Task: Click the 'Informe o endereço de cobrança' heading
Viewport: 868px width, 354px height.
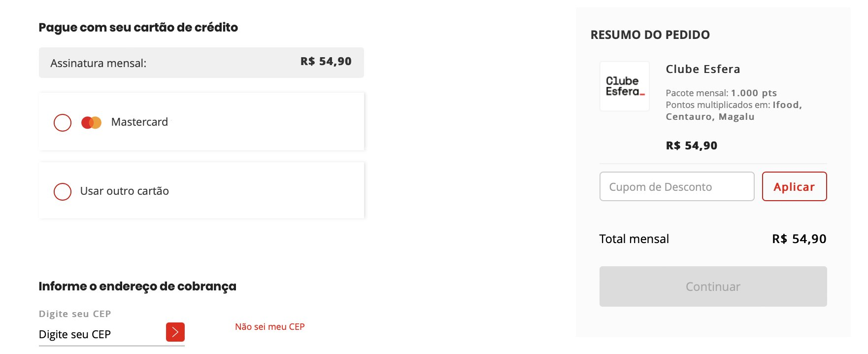Action: point(137,286)
